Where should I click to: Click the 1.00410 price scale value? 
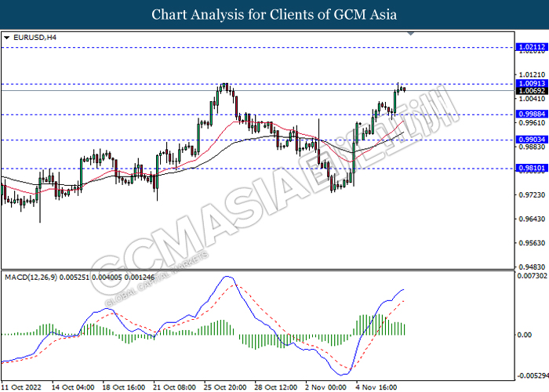(532, 99)
